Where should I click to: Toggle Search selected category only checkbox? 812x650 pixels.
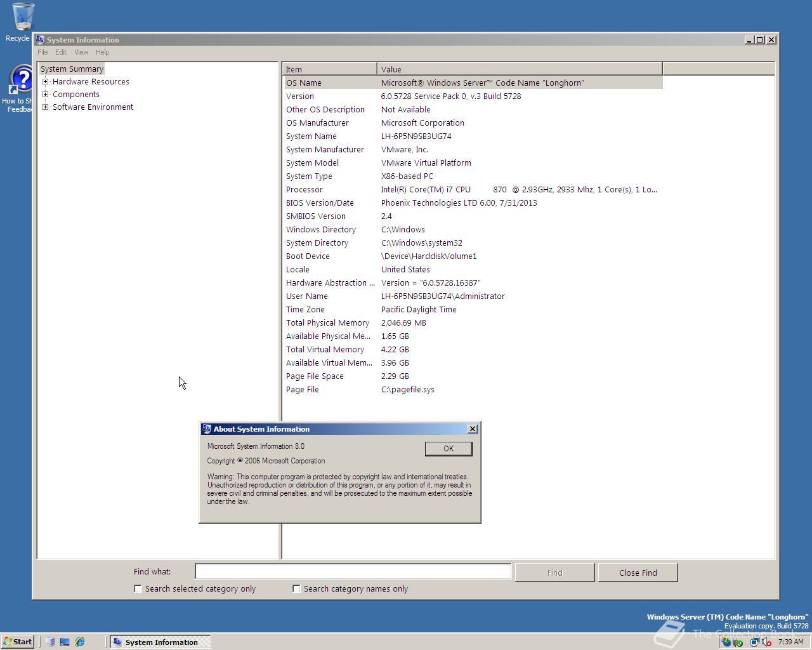pos(138,588)
